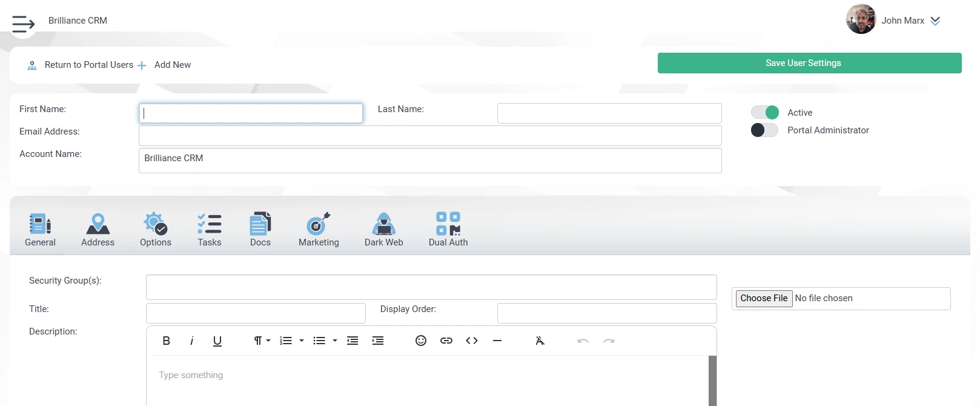Enable the Portal Administrator toggle
980x406 pixels.
tap(764, 130)
